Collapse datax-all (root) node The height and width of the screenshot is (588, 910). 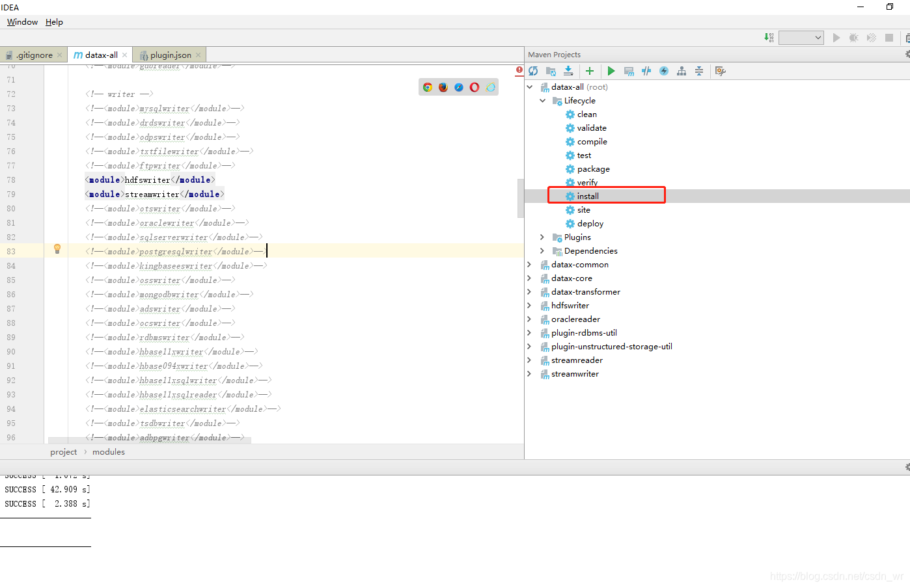pos(530,87)
